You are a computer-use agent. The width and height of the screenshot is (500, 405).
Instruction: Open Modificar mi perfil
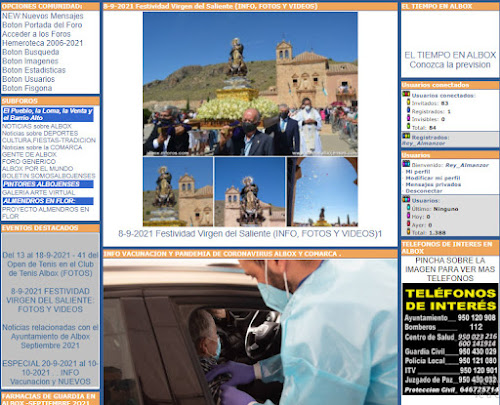coord(433,178)
